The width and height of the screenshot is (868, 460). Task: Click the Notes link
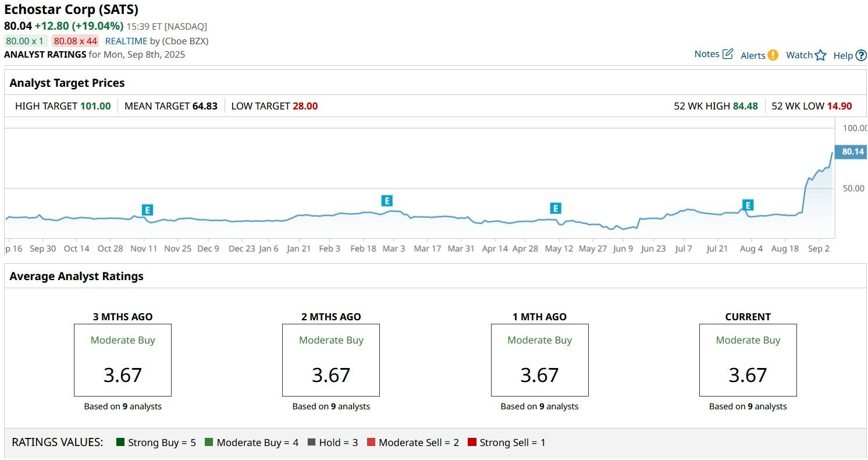[707, 54]
